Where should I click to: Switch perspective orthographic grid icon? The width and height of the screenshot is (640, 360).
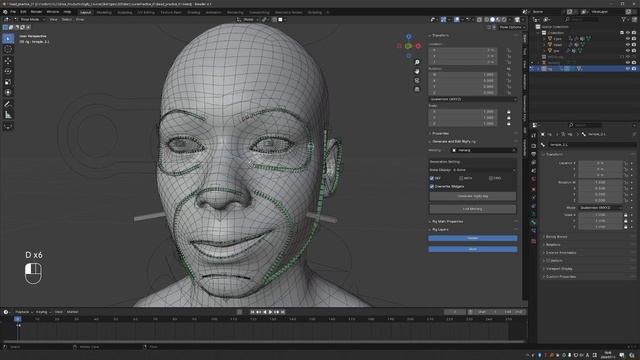point(417,89)
